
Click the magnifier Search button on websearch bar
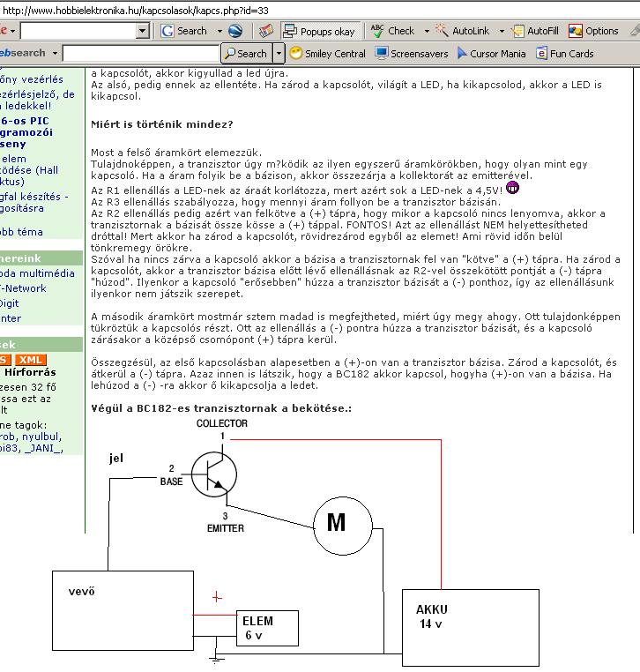(x=247, y=54)
